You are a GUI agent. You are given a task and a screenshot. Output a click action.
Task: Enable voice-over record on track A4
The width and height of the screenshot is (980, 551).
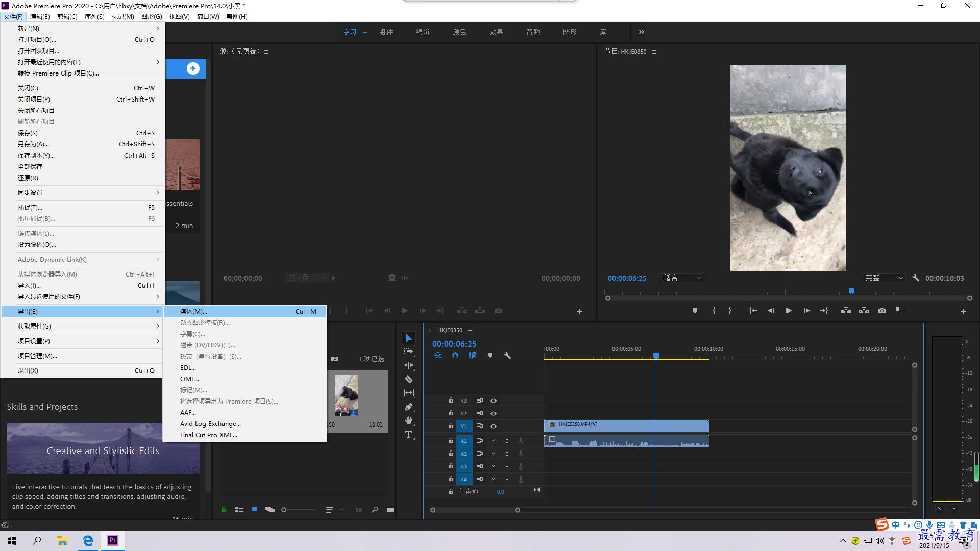(521, 479)
